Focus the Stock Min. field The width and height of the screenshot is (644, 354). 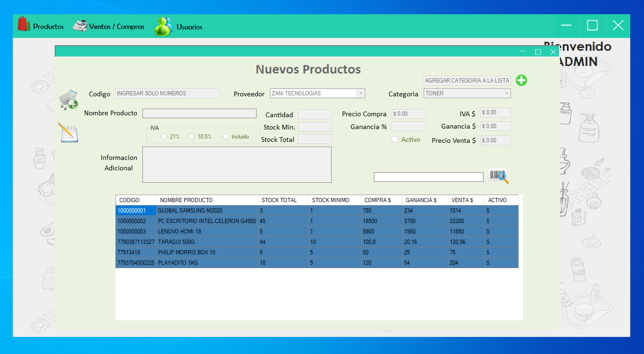click(315, 127)
